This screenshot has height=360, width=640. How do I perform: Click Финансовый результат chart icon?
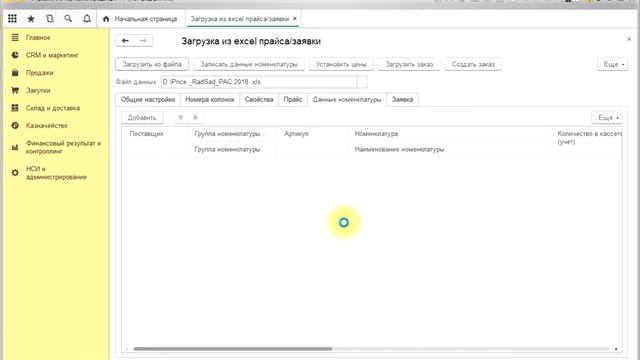pos(15,147)
